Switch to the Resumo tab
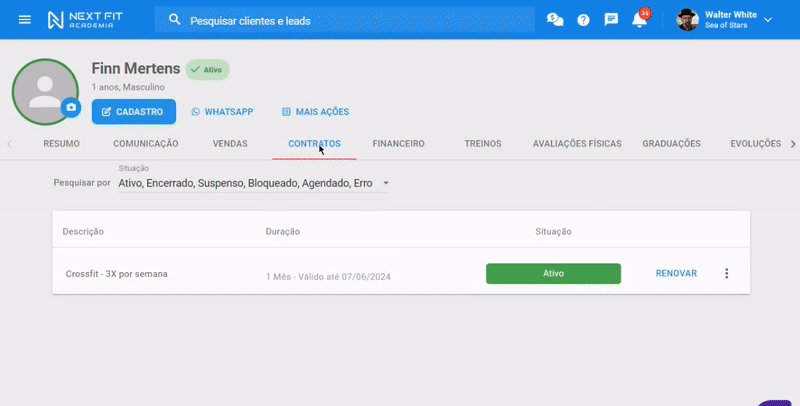Viewport: 800px width, 406px height. point(61,144)
